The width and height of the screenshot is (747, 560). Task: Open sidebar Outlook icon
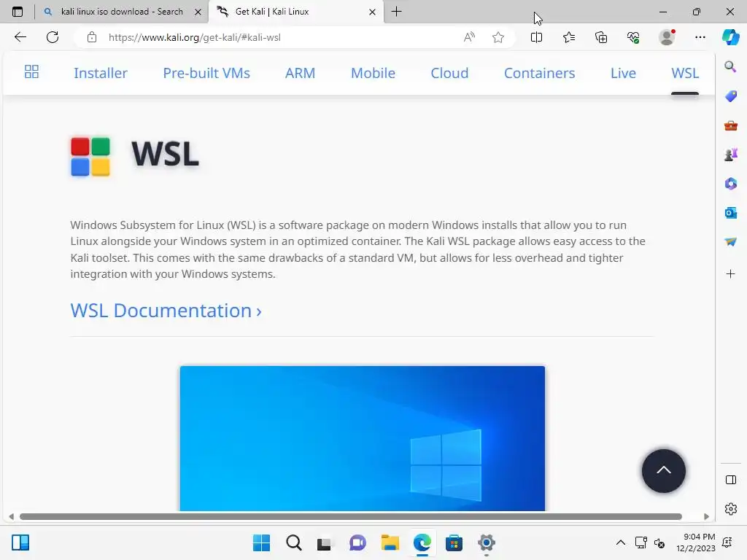[x=730, y=213]
